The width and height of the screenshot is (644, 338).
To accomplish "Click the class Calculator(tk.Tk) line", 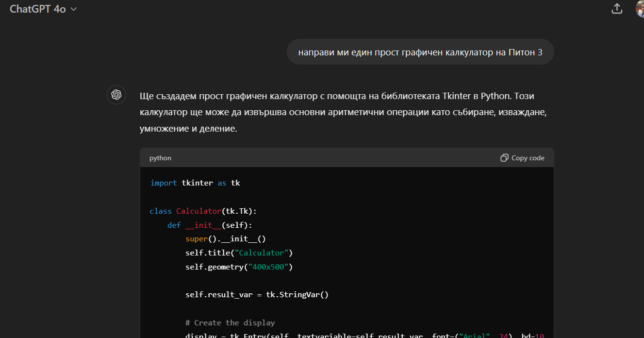I will pyautogui.click(x=203, y=211).
